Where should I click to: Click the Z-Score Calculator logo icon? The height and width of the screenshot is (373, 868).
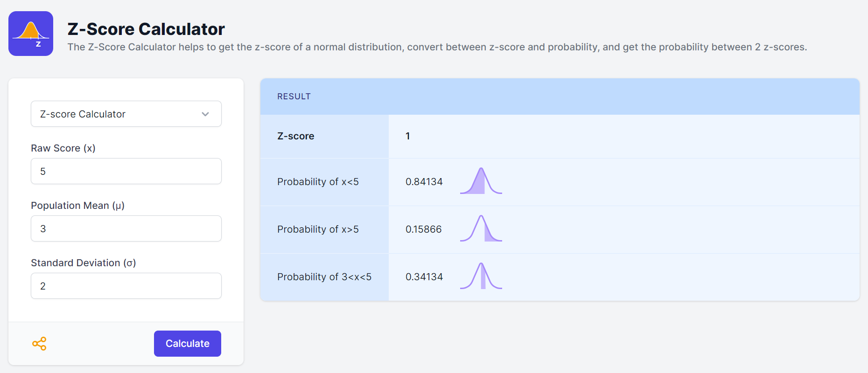point(31,34)
